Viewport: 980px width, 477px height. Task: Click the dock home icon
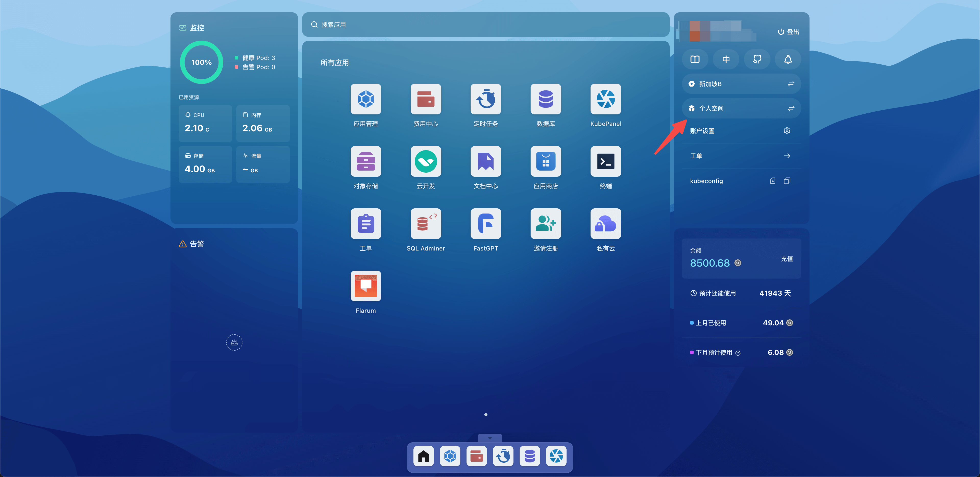(x=423, y=456)
